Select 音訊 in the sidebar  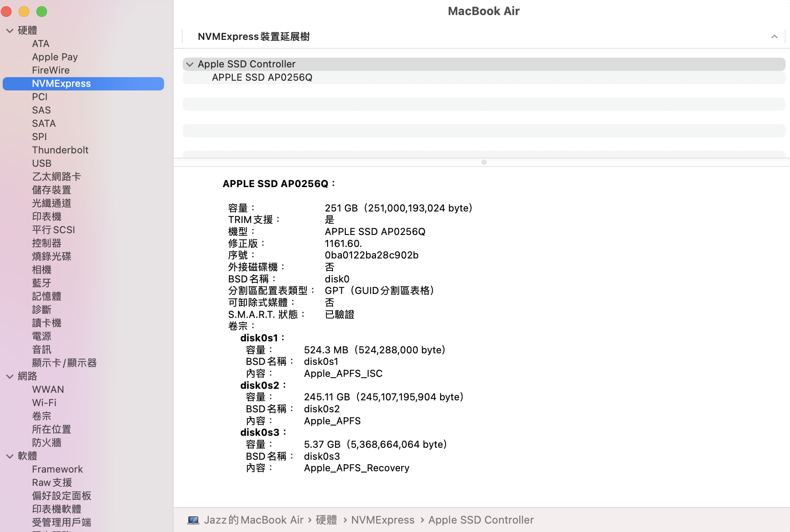coord(42,350)
